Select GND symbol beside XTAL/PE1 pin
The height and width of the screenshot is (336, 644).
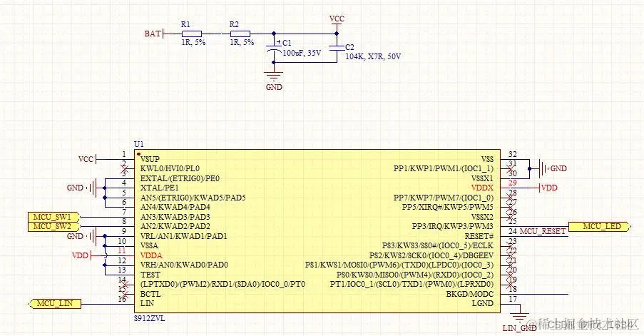pyautogui.click(x=81, y=188)
